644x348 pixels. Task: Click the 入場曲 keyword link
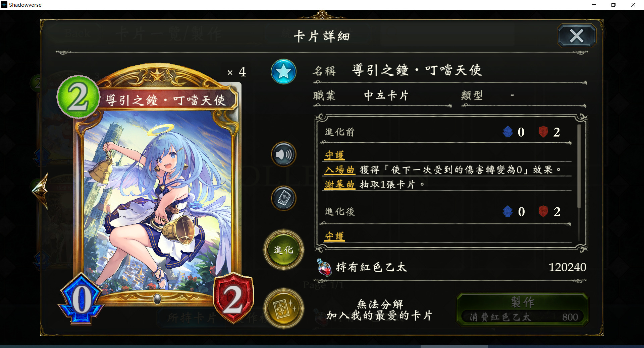[x=339, y=170]
